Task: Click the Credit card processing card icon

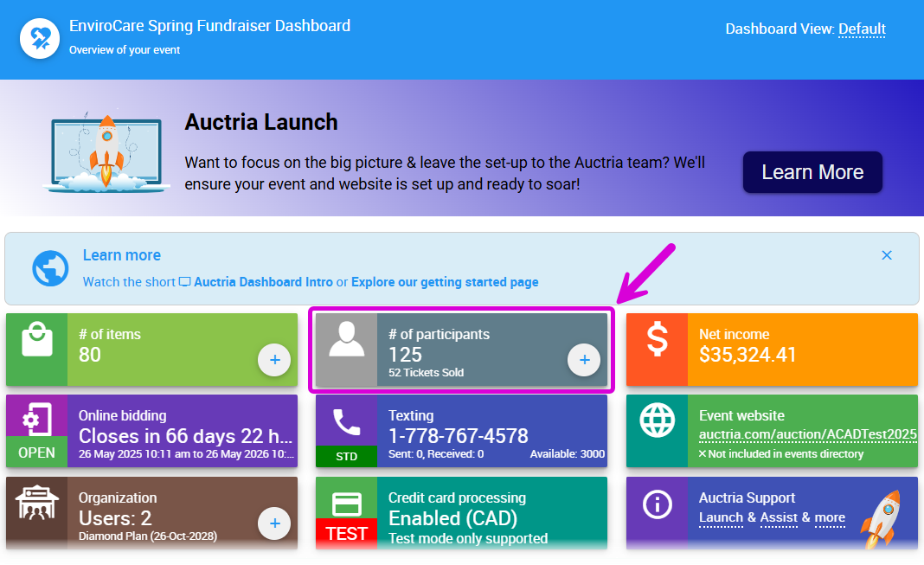Action: [x=346, y=504]
